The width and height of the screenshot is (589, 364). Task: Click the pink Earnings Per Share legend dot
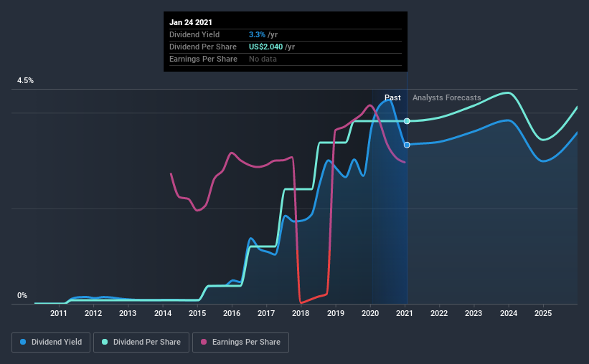coord(204,342)
